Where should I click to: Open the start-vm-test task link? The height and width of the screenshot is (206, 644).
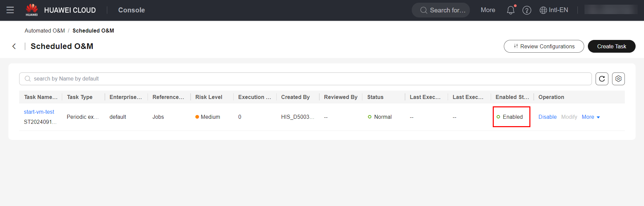39,112
